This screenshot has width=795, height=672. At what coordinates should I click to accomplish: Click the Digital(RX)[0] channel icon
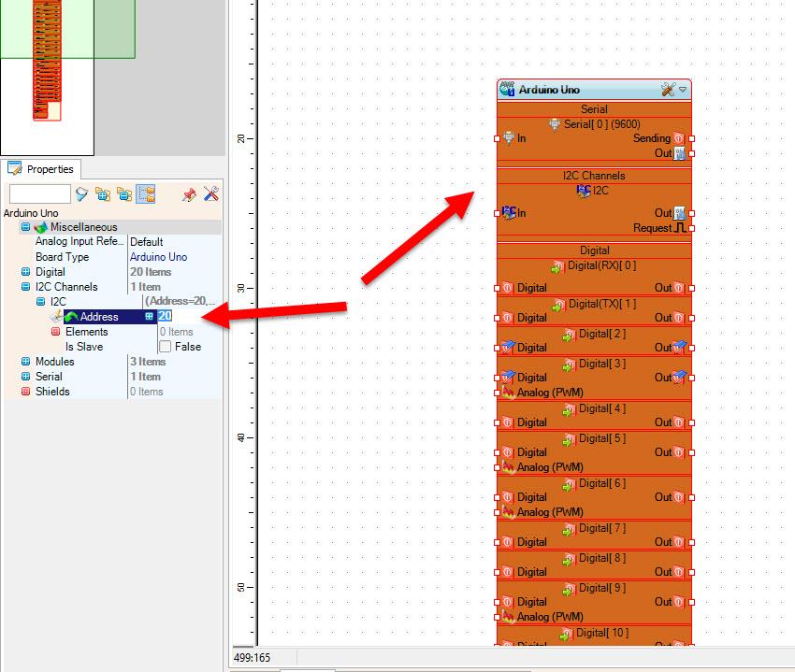pyautogui.click(x=558, y=266)
